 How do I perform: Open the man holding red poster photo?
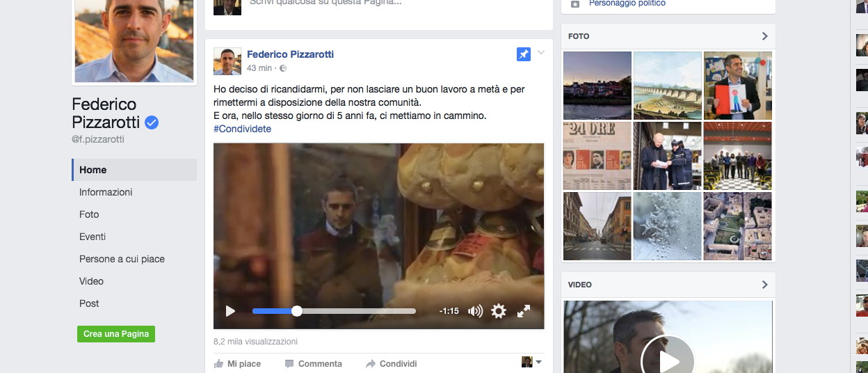[738, 86]
